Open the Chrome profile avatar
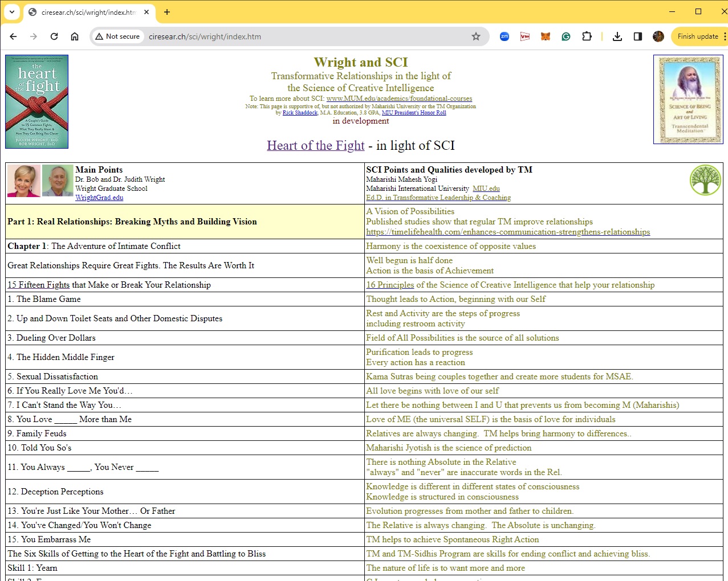This screenshot has height=581, width=728. click(x=658, y=36)
